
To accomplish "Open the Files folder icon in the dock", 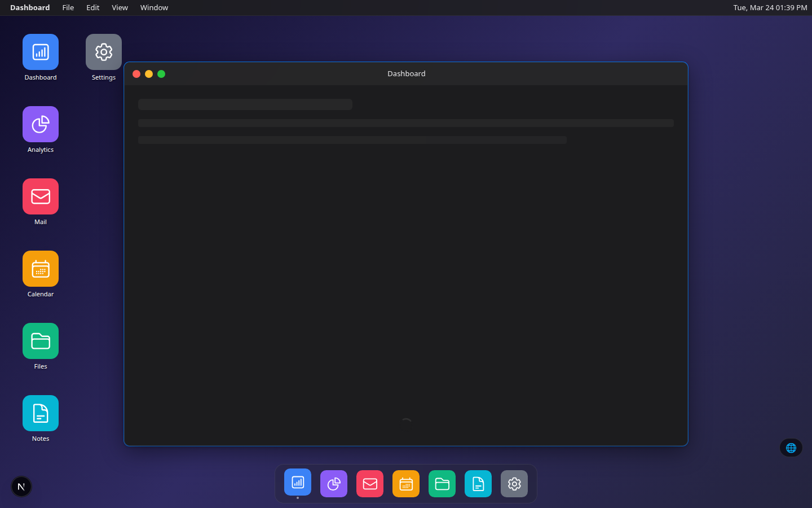I will click(442, 483).
